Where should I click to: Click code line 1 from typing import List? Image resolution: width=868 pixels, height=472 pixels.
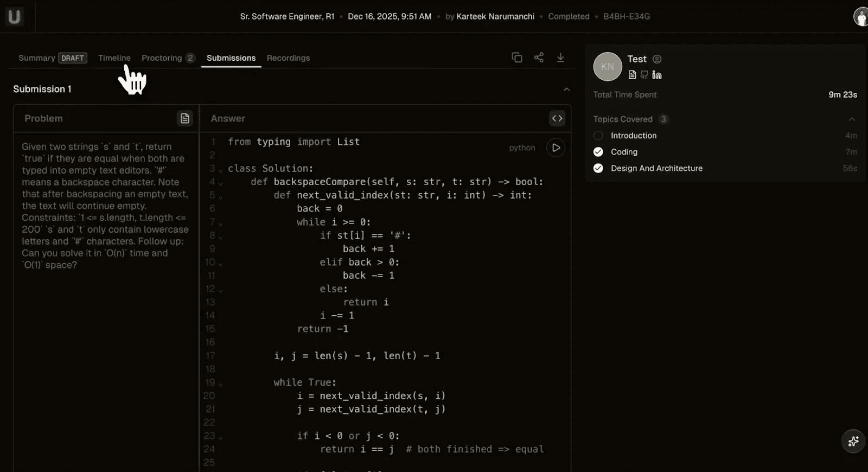click(x=293, y=142)
